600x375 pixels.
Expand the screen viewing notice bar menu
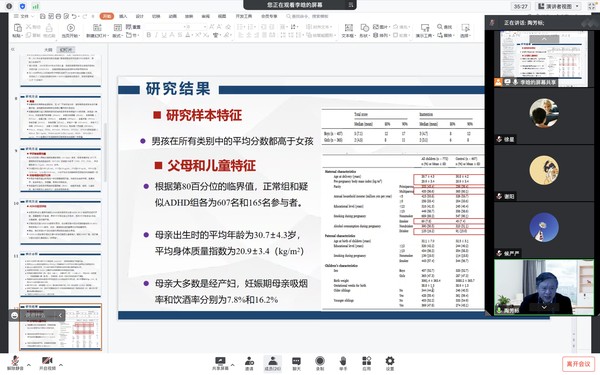pyautogui.click(x=351, y=5)
